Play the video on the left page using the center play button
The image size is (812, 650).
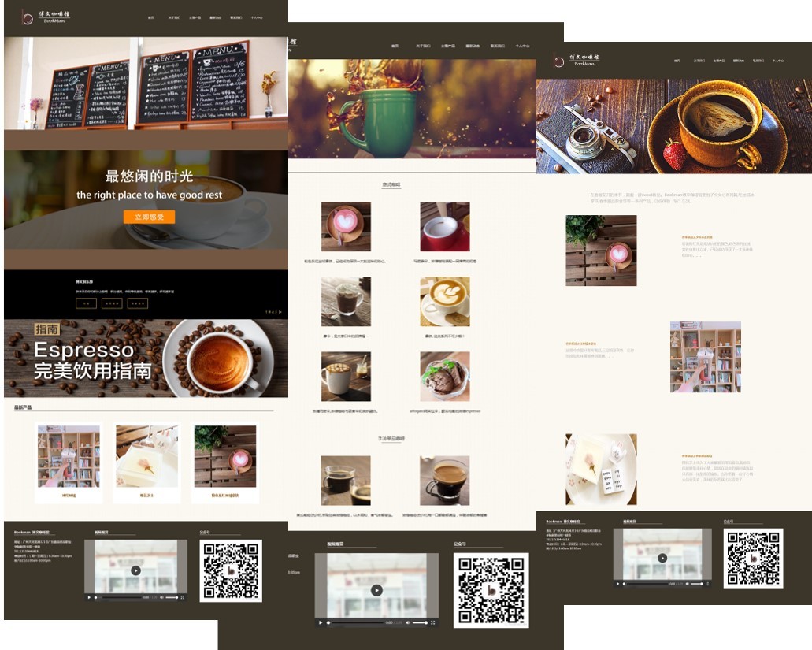[135, 570]
